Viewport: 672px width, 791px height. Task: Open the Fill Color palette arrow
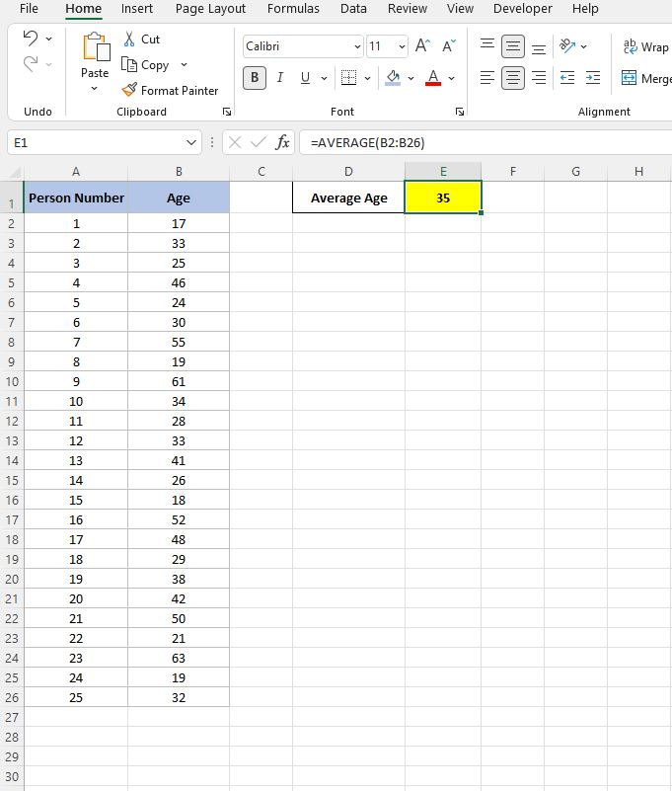[411, 78]
